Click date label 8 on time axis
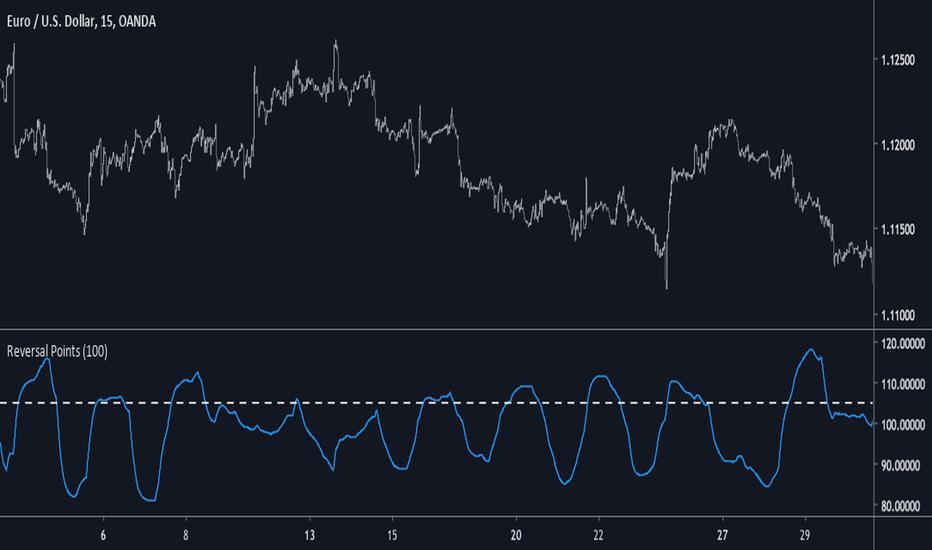 185,535
